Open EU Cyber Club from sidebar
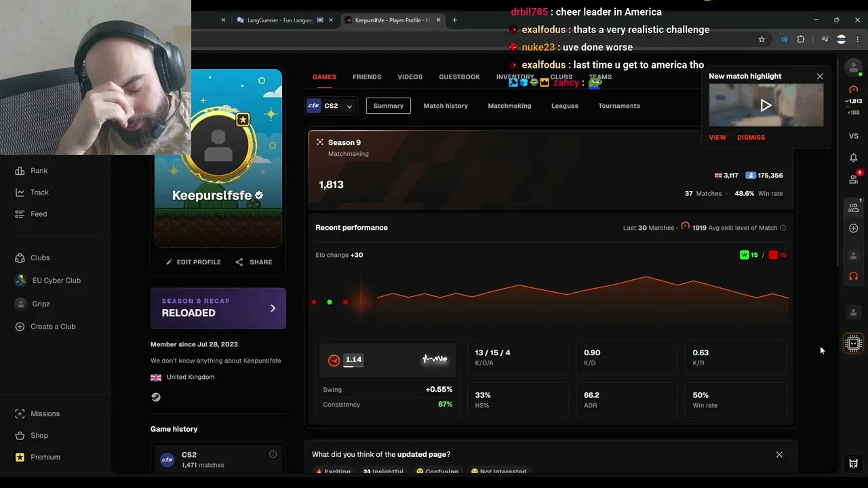868x488 pixels. pyautogui.click(x=47, y=281)
